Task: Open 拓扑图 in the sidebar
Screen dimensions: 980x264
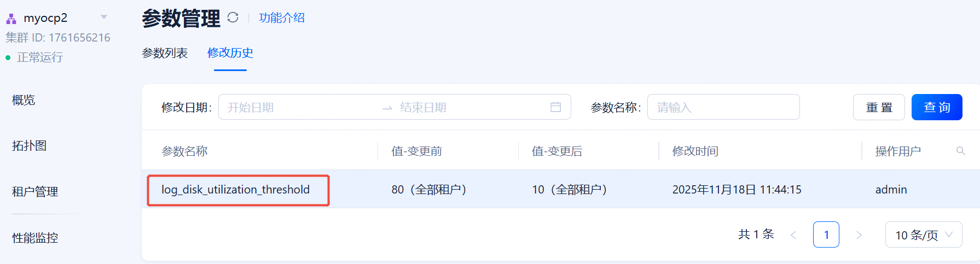Action: tap(30, 146)
